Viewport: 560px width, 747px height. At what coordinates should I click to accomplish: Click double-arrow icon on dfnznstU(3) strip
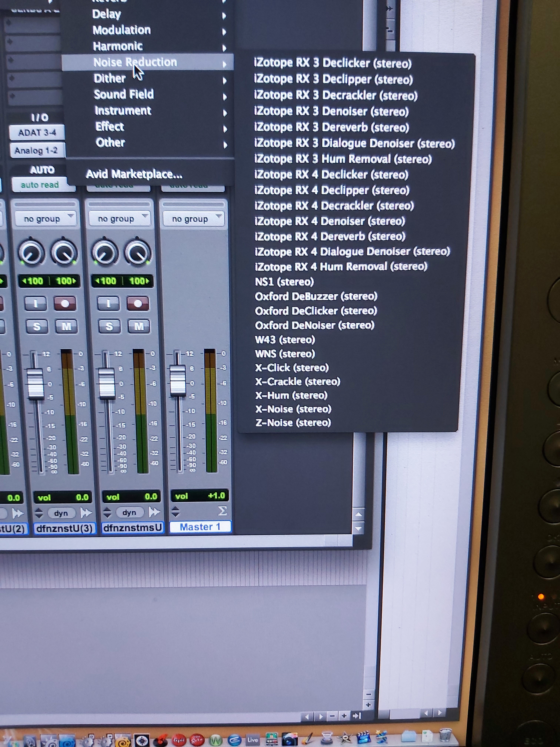[86, 513]
